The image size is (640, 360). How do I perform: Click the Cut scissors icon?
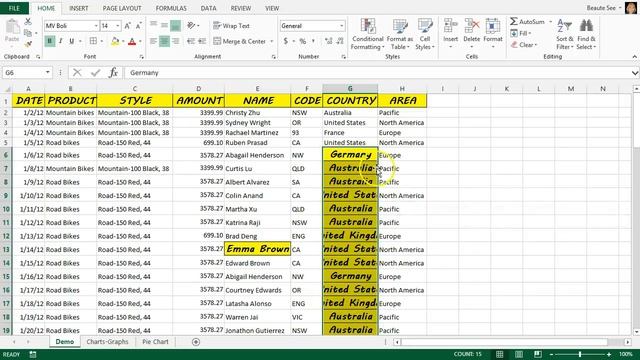click(28, 22)
